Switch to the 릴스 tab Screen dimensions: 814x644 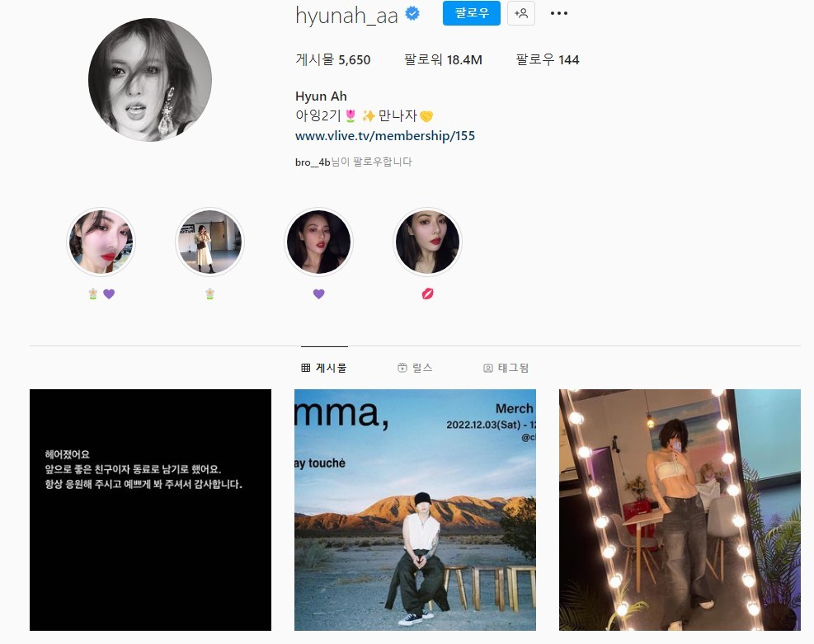(415, 368)
